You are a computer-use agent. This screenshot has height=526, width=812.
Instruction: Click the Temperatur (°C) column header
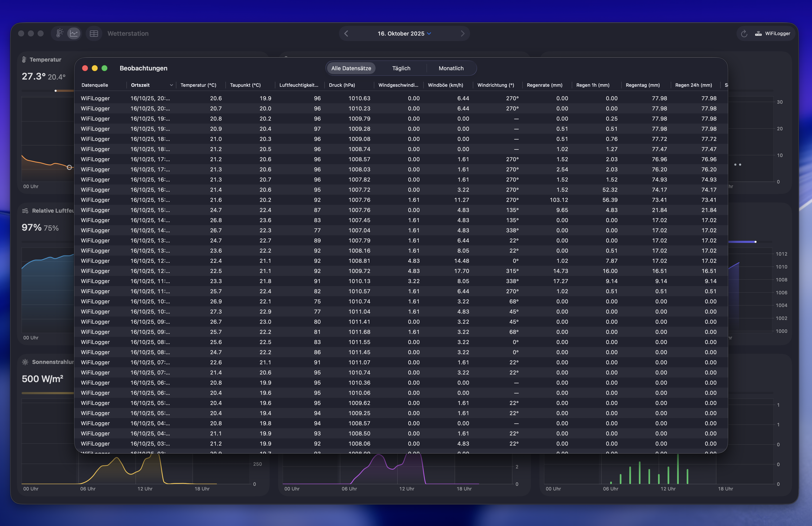point(198,85)
